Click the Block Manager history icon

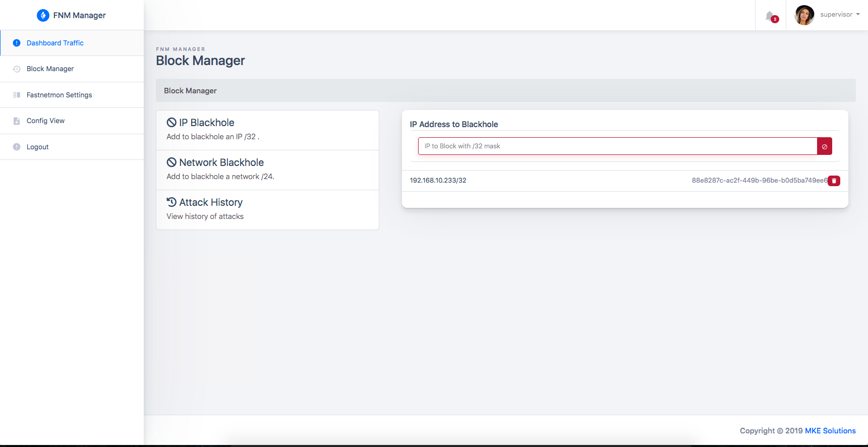click(x=17, y=69)
